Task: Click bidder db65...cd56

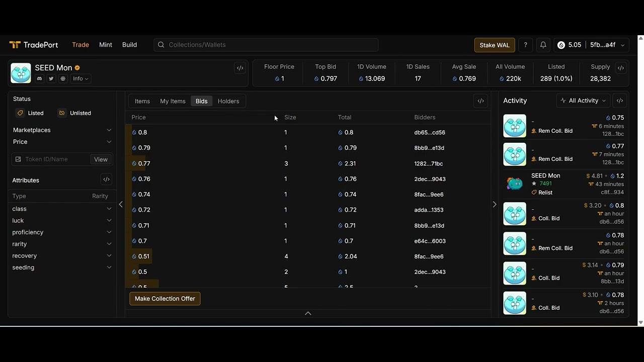Action: 430,133
